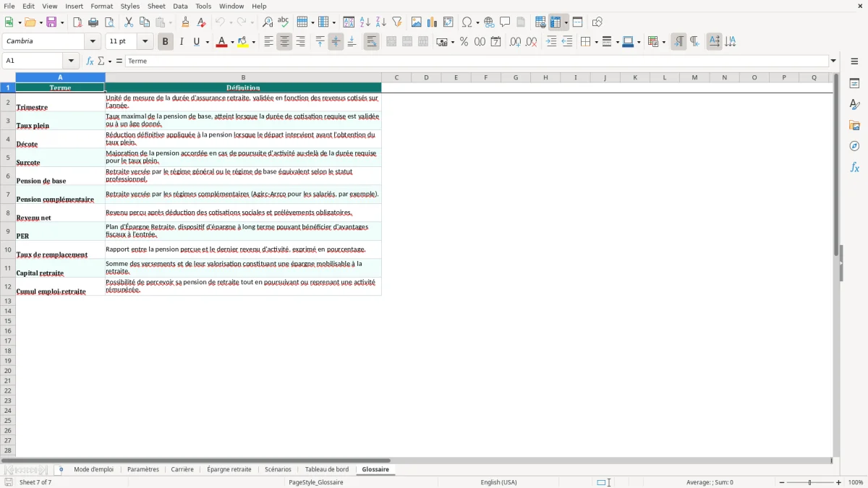Click the AutoFilter funnel icon

(396, 22)
